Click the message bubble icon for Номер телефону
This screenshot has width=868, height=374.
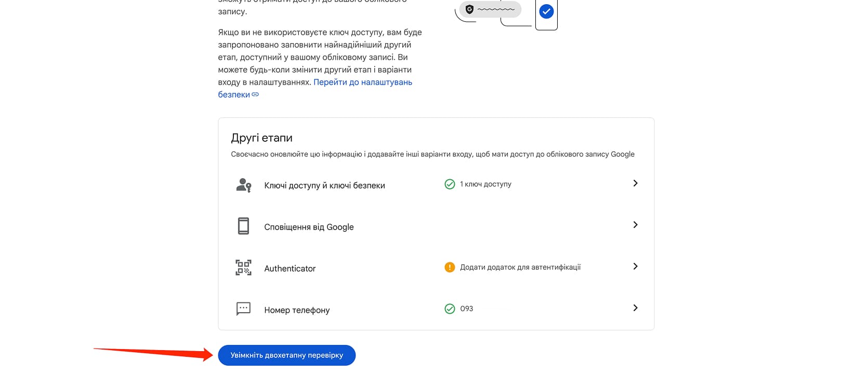click(243, 309)
